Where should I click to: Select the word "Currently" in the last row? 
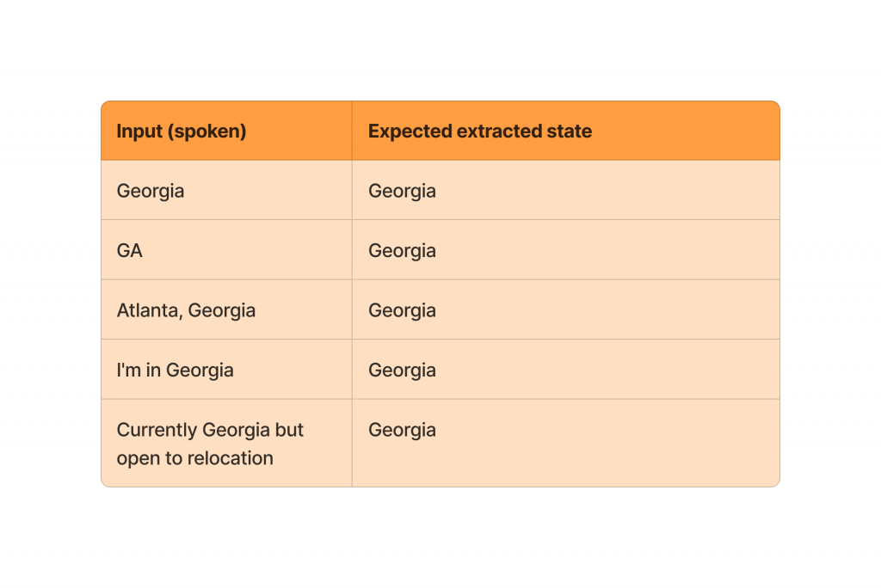point(157,430)
